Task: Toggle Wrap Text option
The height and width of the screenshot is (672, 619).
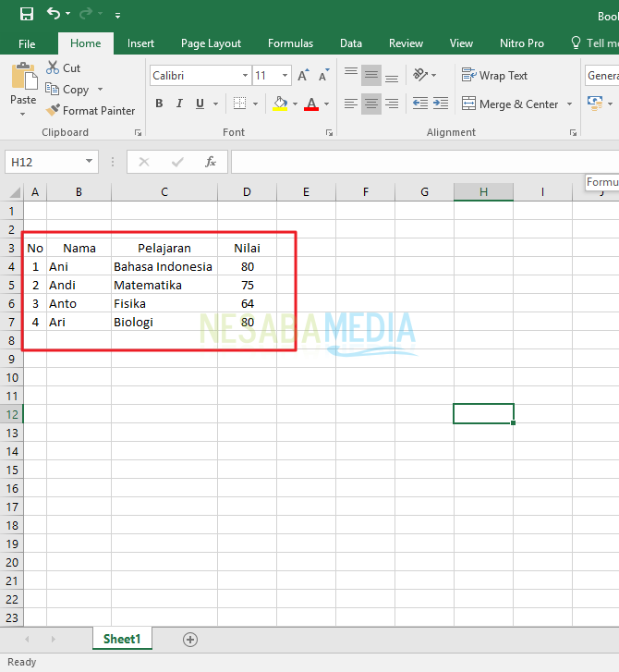Action: tap(494, 76)
